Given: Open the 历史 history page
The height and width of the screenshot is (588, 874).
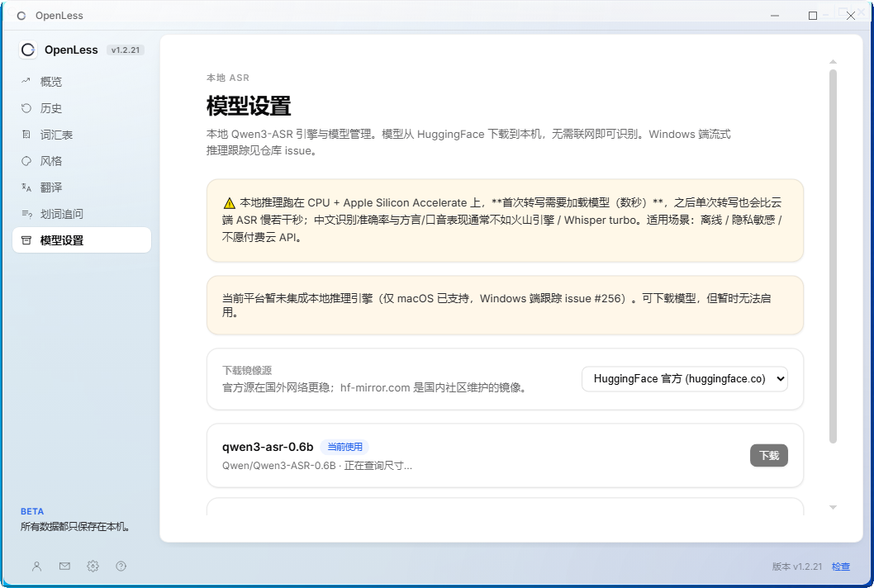Looking at the screenshot, I should [x=82, y=108].
